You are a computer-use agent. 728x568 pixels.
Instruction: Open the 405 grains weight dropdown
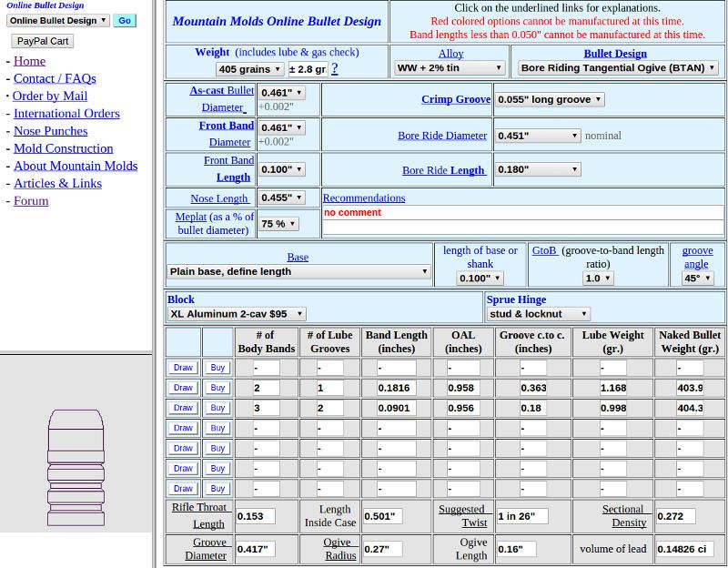tap(249, 69)
